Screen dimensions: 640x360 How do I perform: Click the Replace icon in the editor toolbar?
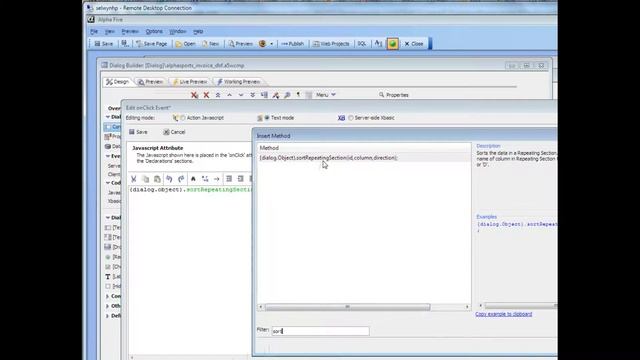(x=205, y=179)
